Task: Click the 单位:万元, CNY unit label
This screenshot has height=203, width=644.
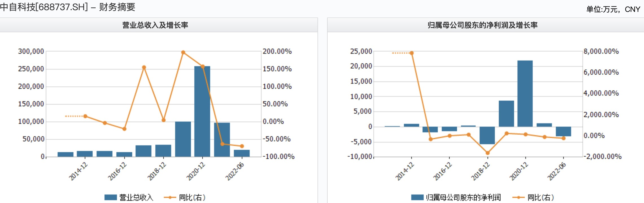Action: coord(613,9)
